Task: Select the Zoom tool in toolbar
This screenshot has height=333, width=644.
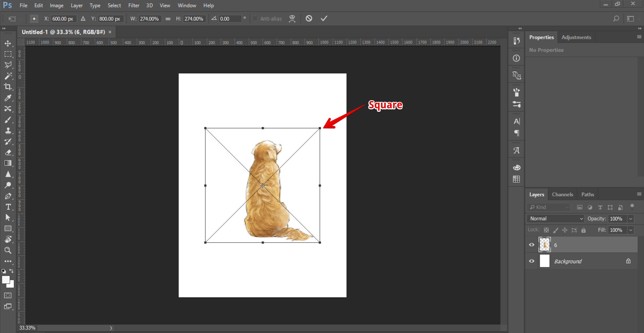Action: [8, 250]
